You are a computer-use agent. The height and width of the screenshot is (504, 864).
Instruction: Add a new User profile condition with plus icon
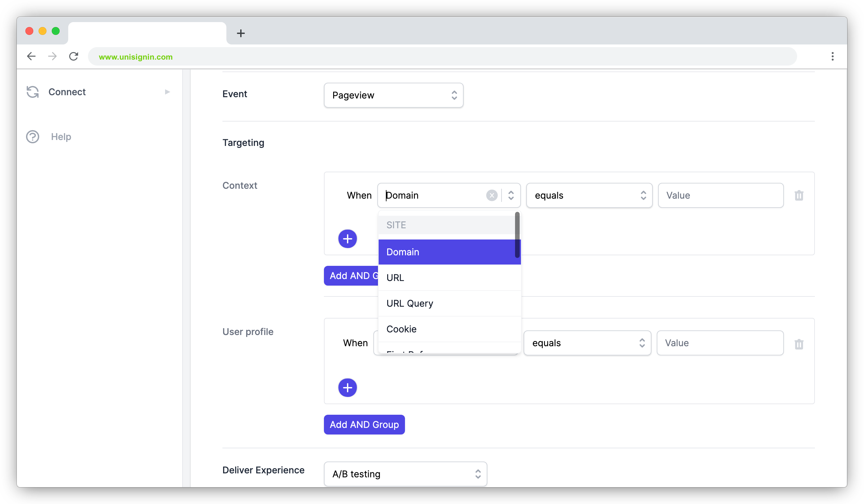click(348, 387)
